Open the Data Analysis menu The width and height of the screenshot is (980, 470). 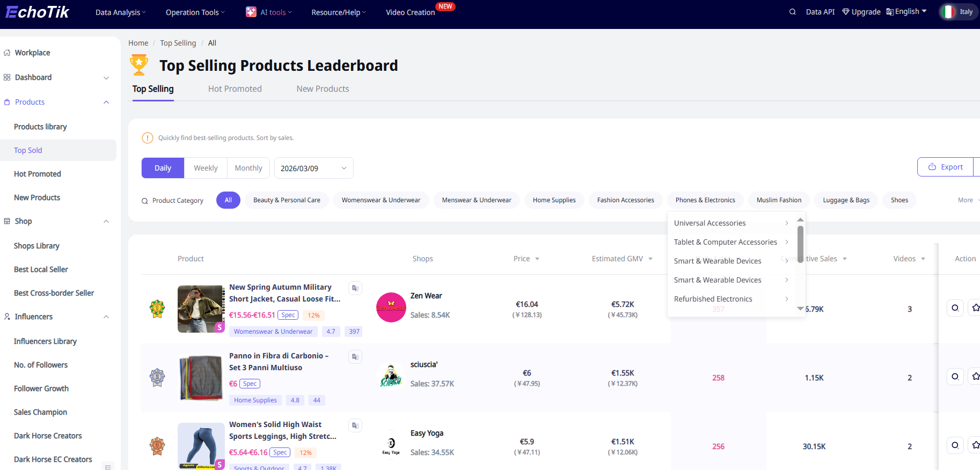click(120, 12)
